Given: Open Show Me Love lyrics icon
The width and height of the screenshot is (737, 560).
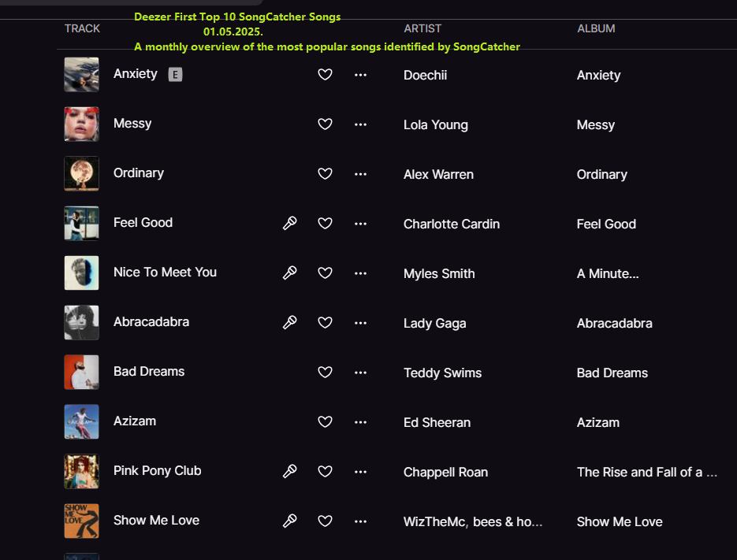Looking at the screenshot, I should [x=289, y=521].
